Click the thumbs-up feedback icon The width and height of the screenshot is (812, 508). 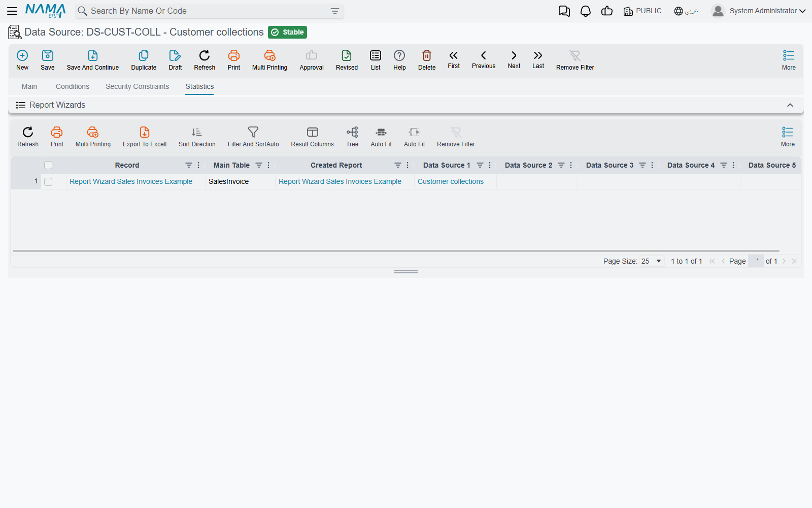point(607,11)
